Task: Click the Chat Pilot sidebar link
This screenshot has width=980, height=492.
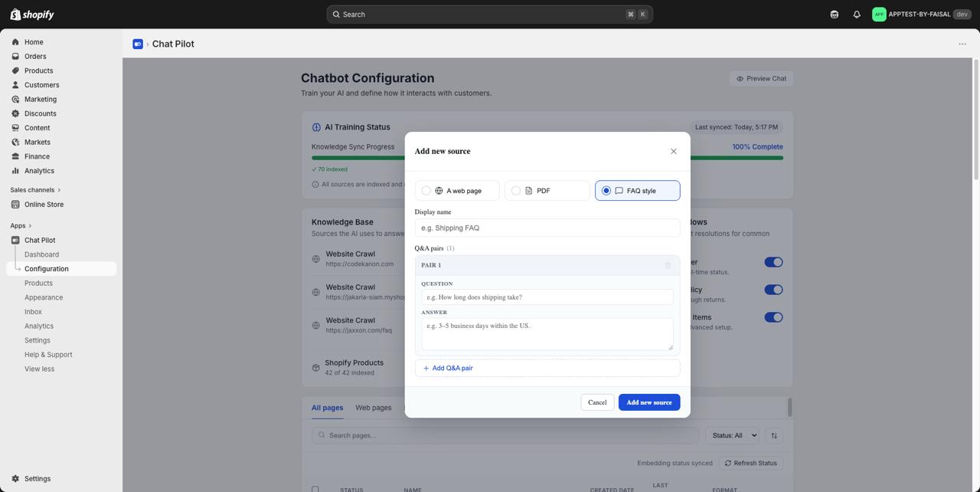Action: (40, 241)
